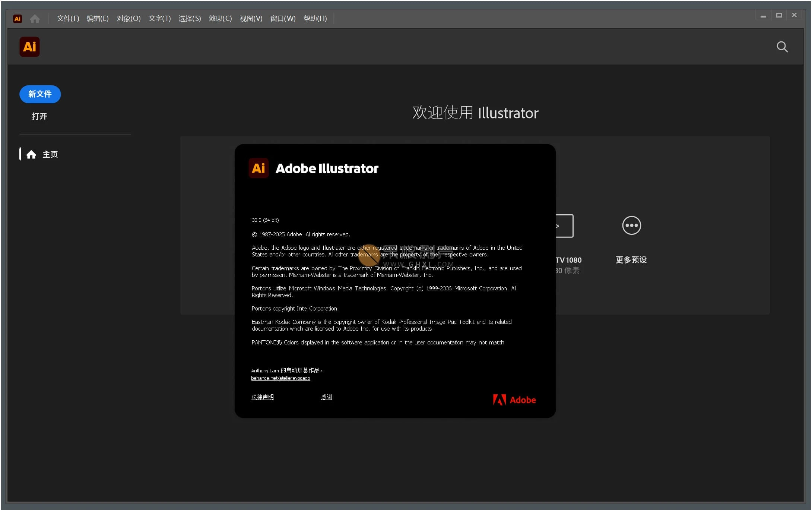Open the 窗口(W) menu
This screenshot has width=812, height=511.
coord(283,19)
